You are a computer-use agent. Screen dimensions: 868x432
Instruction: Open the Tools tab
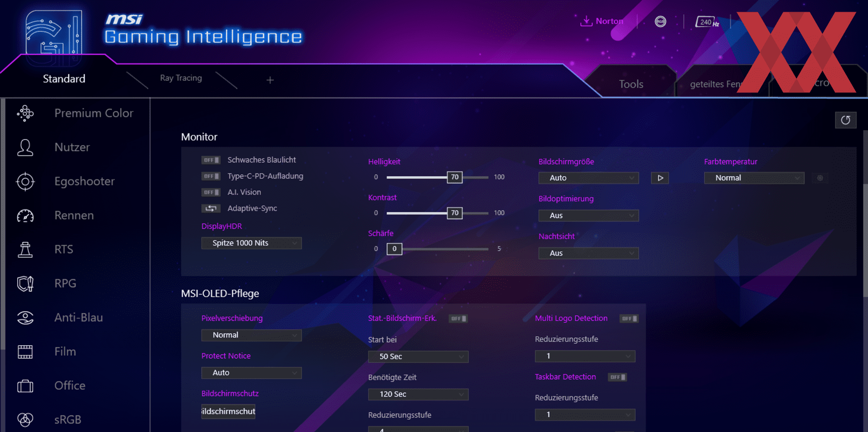pos(631,84)
